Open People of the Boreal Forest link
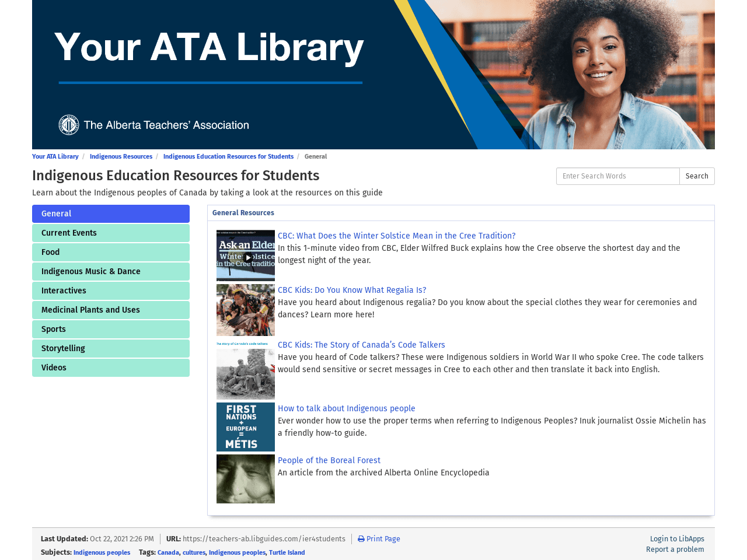The image size is (747, 560). (x=329, y=460)
